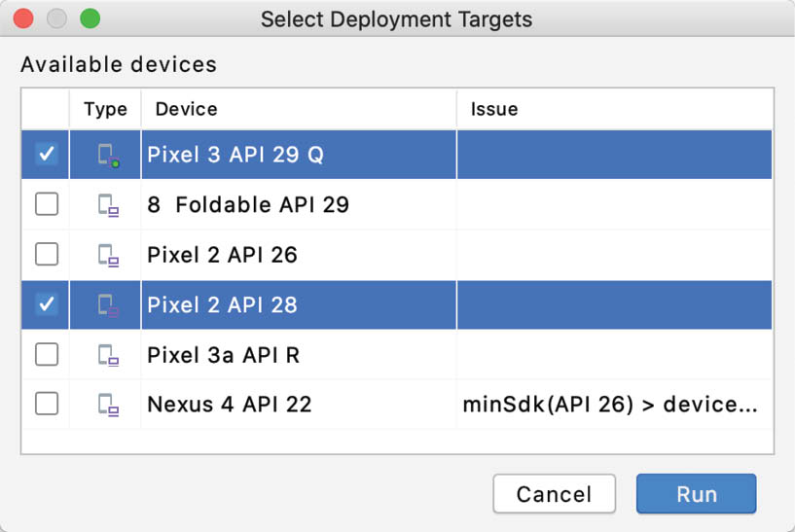Enable the 8 Foldable API 29 checkbox

(46, 204)
